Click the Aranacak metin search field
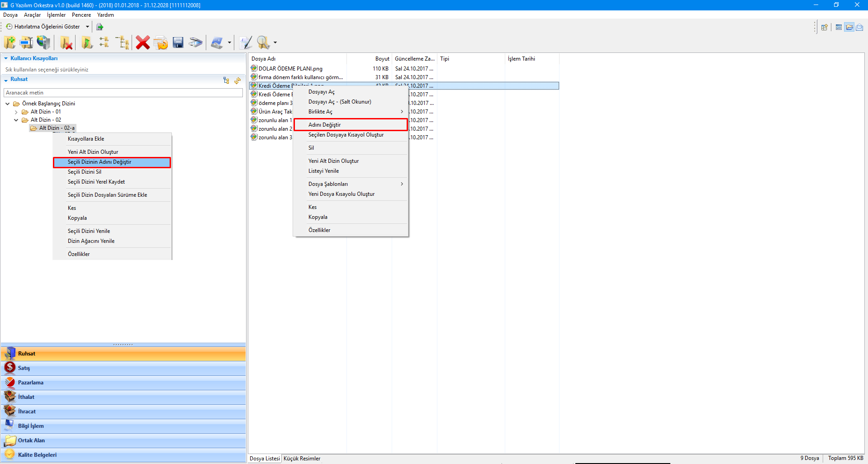 click(x=123, y=93)
